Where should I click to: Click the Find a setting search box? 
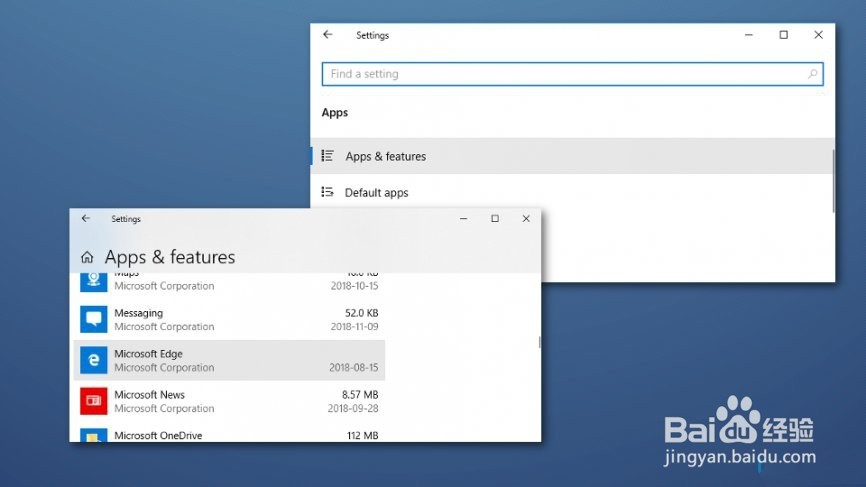[572, 74]
